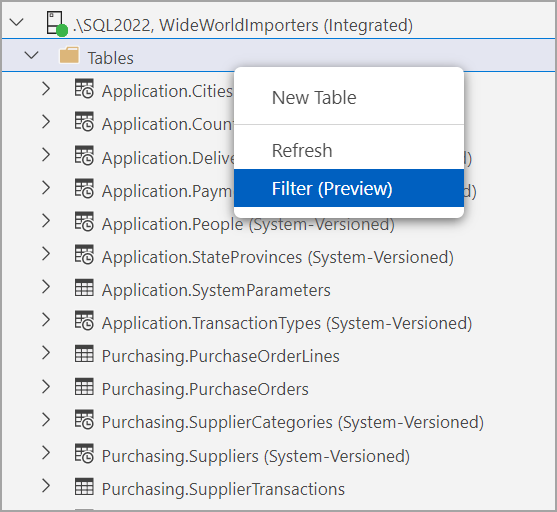This screenshot has height=512, width=557.
Task: Click the Application.Cities temporal table icon
Action: click(x=84, y=88)
